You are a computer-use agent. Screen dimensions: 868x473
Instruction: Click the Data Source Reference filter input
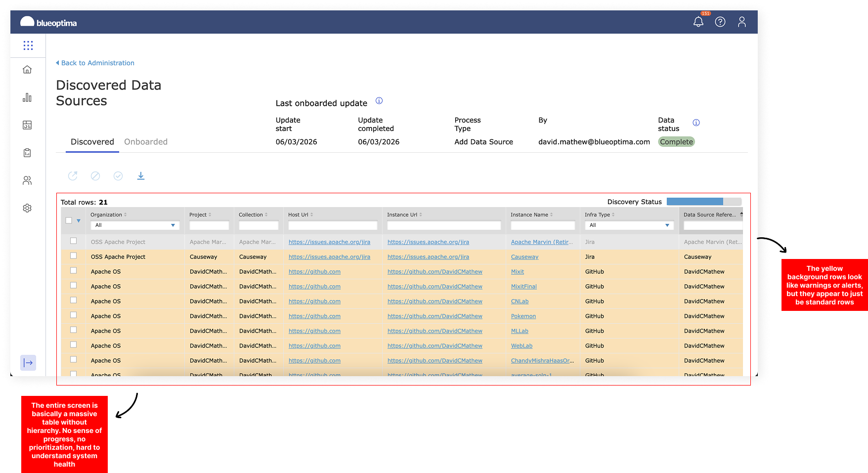tap(713, 225)
